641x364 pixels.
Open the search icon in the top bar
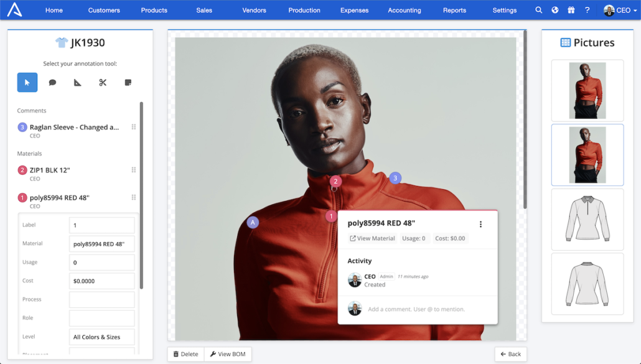539,10
